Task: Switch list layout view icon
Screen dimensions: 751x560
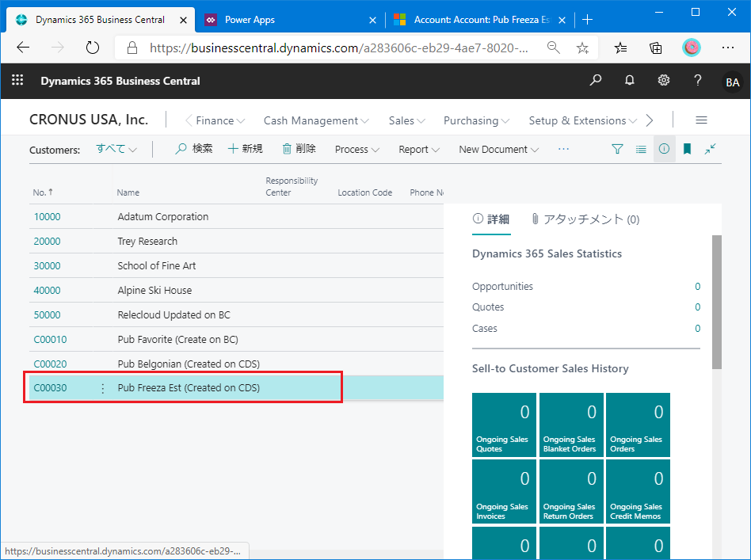Action: click(641, 149)
